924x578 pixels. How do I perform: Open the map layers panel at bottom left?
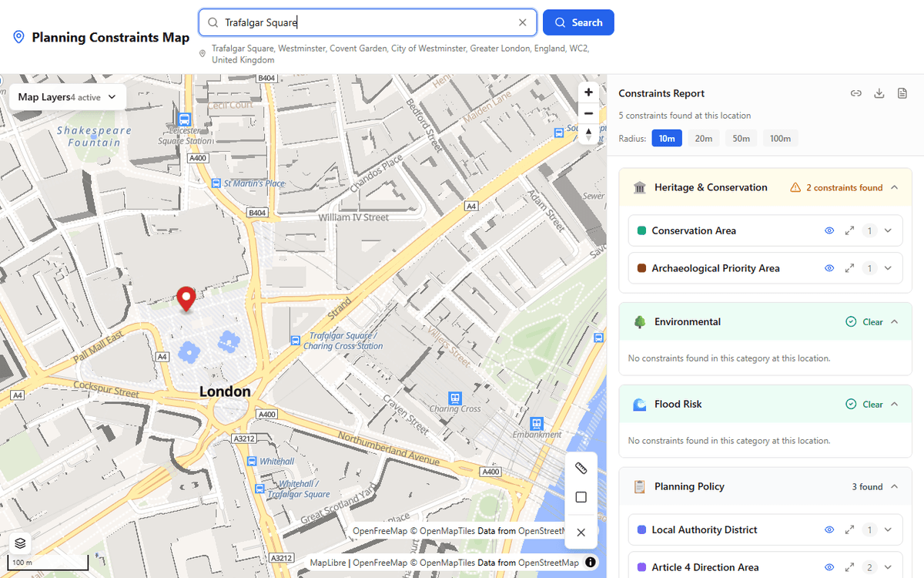(x=19, y=543)
